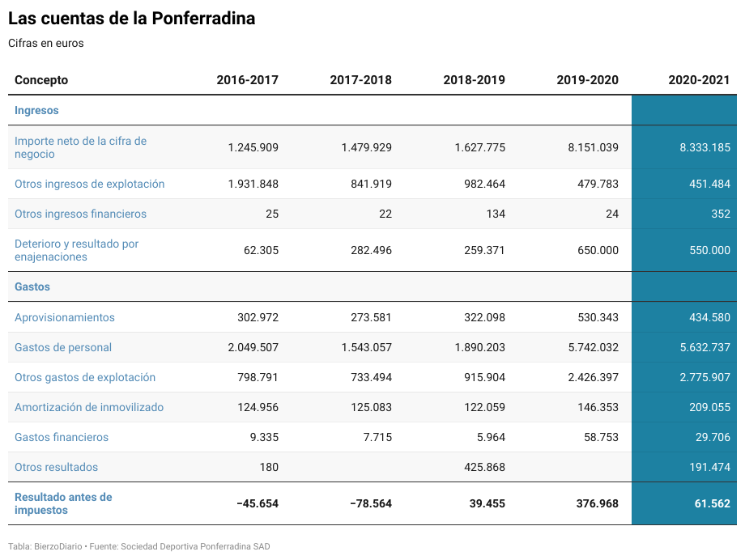Screen dimensions: 745x560
Task: Click 'Importe neto de la cifra de negocio' label
Action: click(81, 147)
